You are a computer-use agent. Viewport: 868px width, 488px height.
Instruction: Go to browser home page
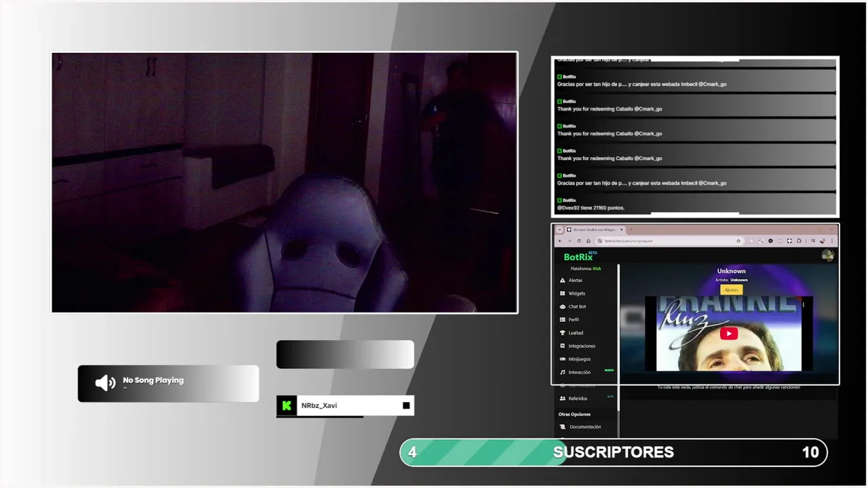(x=589, y=241)
